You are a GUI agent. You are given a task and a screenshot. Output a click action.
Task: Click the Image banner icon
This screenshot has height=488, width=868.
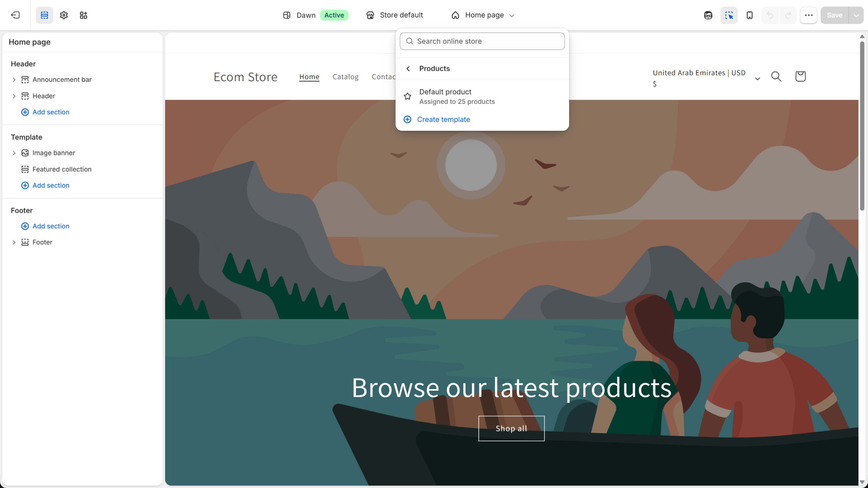(25, 153)
